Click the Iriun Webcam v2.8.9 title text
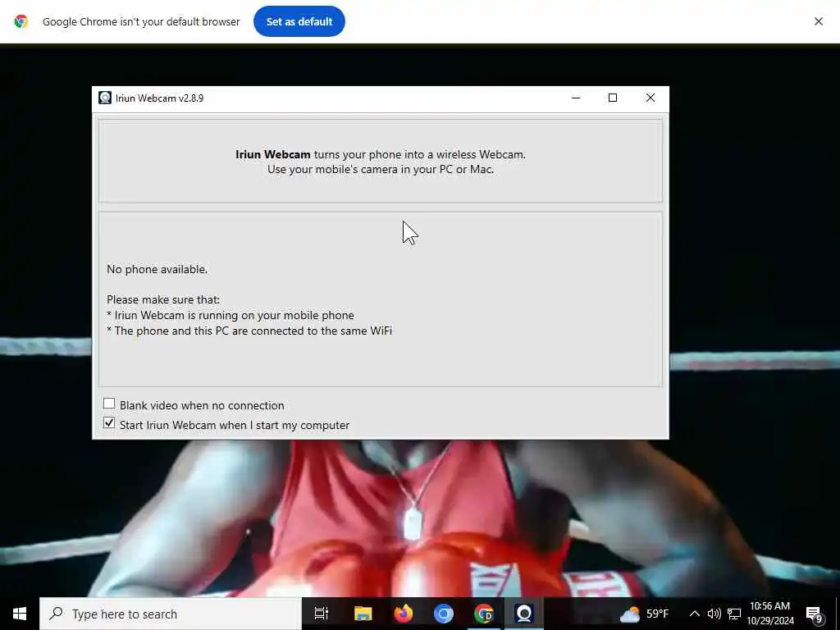The image size is (840, 630). tap(160, 98)
